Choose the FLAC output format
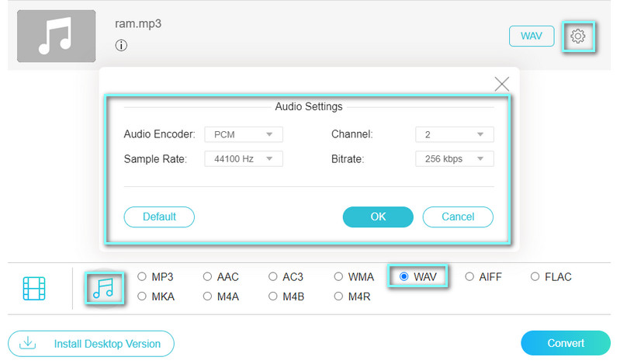This screenshot has width=620, height=364. click(x=535, y=276)
